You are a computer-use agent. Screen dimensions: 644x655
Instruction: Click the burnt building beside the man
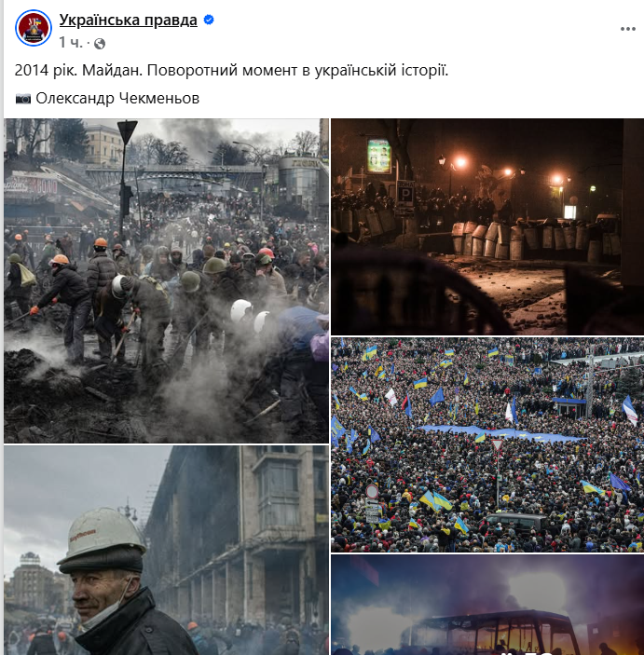[238, 539]
